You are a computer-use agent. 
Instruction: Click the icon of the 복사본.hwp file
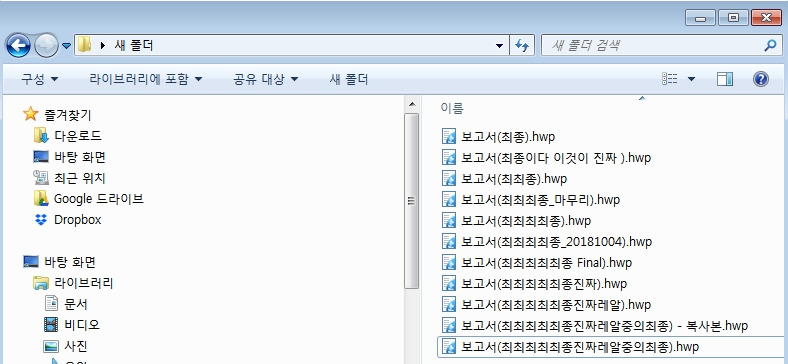[449, 326]
